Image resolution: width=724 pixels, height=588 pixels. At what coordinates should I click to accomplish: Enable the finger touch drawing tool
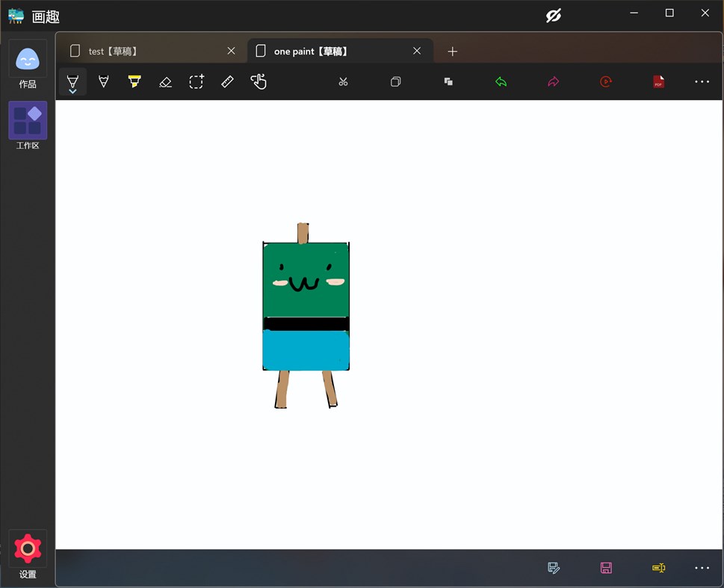(x=259, y=81)
